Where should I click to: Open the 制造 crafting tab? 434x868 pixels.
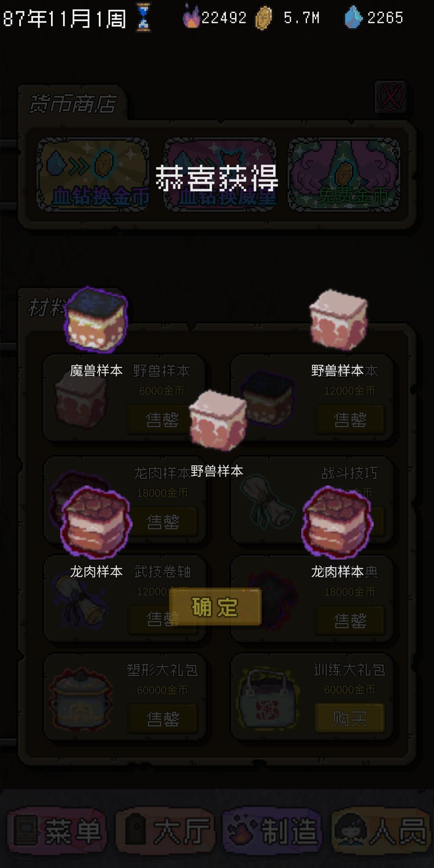273,832
